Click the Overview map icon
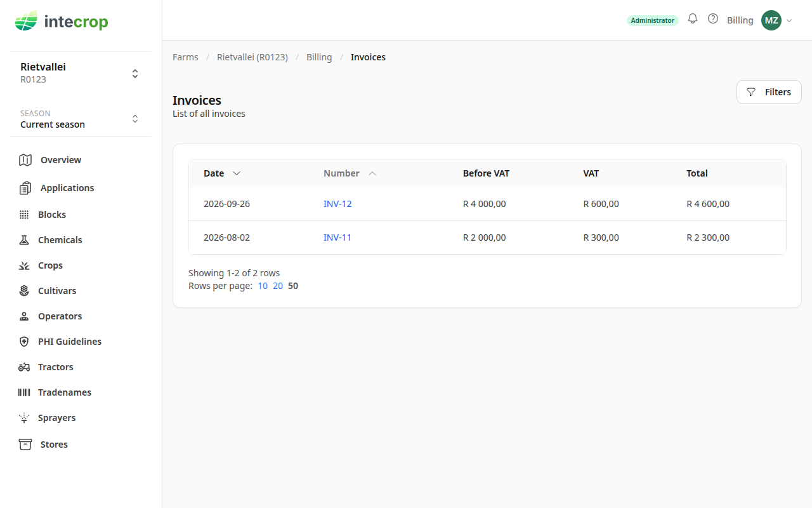 coord(25,160)
